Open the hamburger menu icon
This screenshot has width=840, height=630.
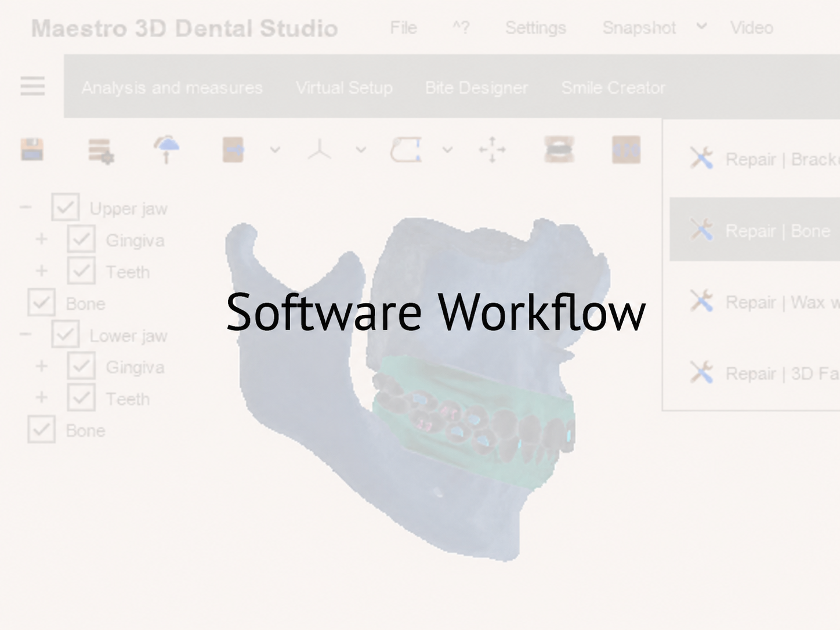[x=32, y=86]
